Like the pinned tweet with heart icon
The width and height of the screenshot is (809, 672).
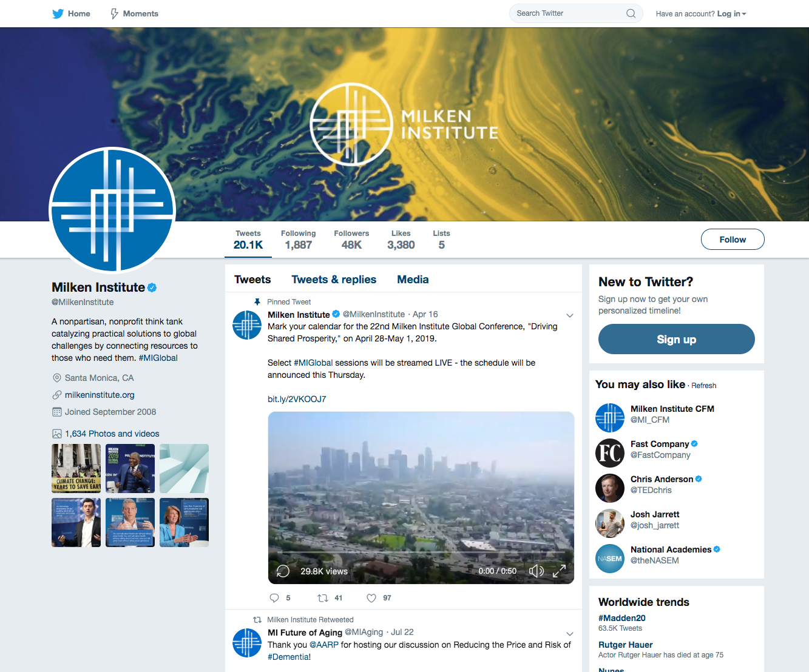click(x=371, y=598)
